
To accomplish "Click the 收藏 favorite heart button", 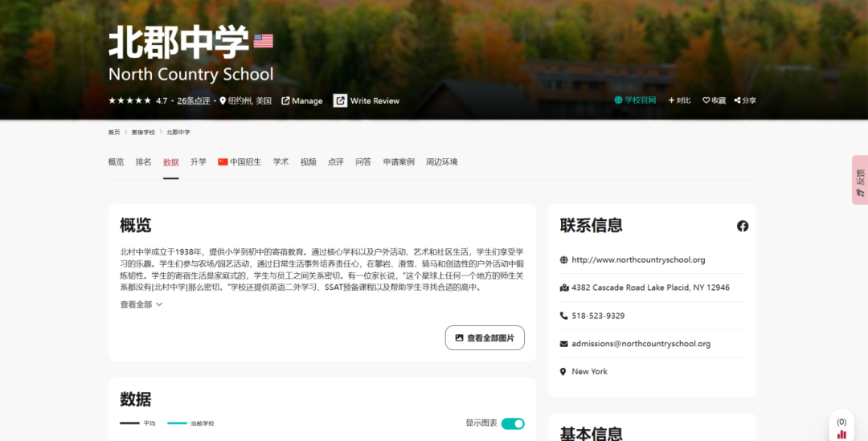I will pos(714,100).
